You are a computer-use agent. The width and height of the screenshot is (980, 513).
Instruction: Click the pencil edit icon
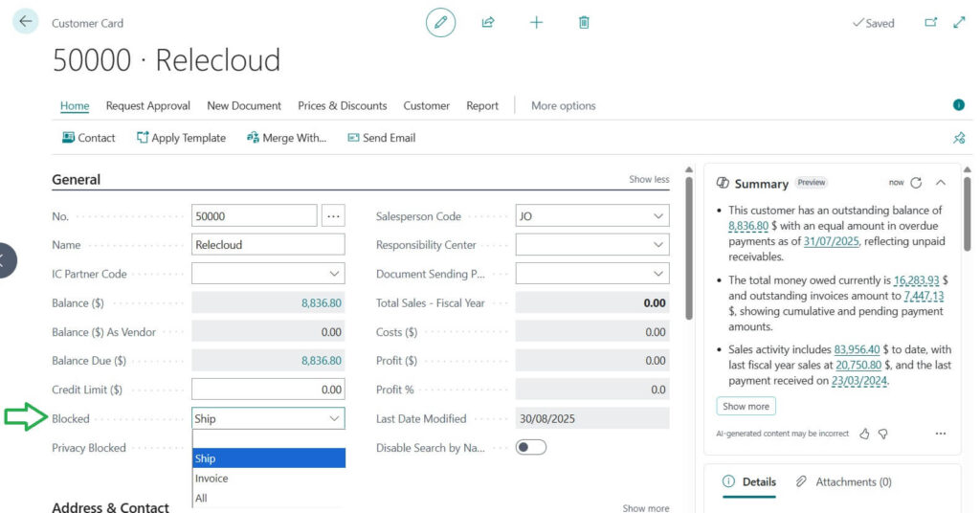point(440,22)
